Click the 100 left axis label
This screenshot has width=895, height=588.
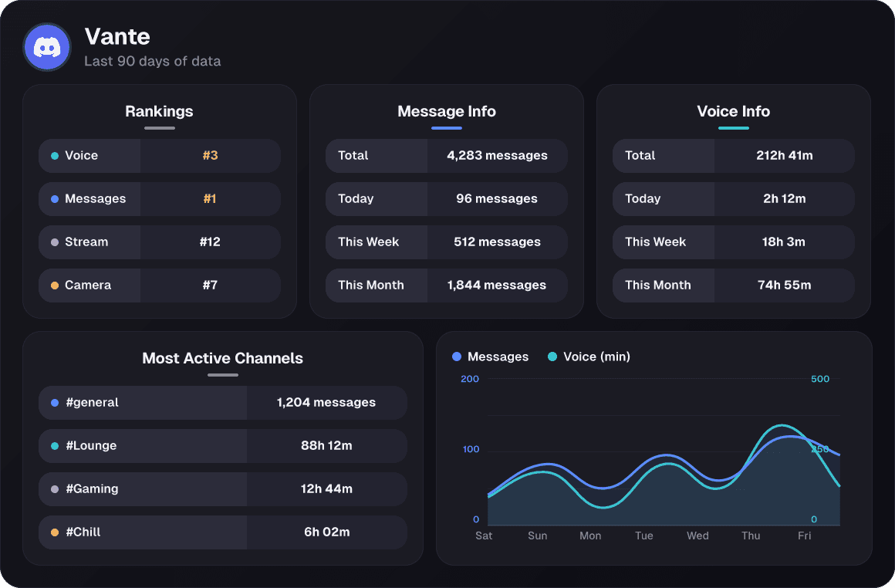[x=471, y=449]
